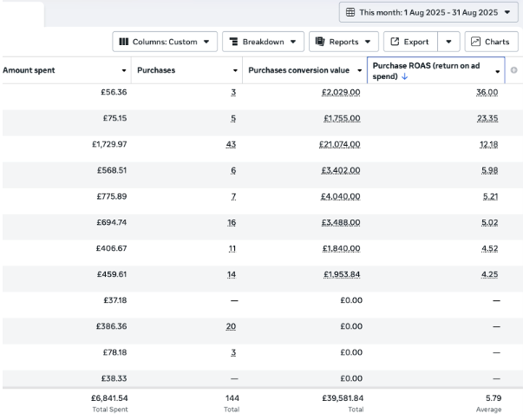Click the Export button
The image size is (523, 420).
click(409, 42)
